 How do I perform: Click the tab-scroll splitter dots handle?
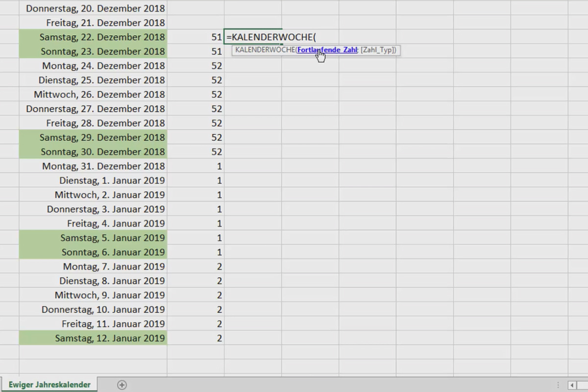tap(559, 385)
